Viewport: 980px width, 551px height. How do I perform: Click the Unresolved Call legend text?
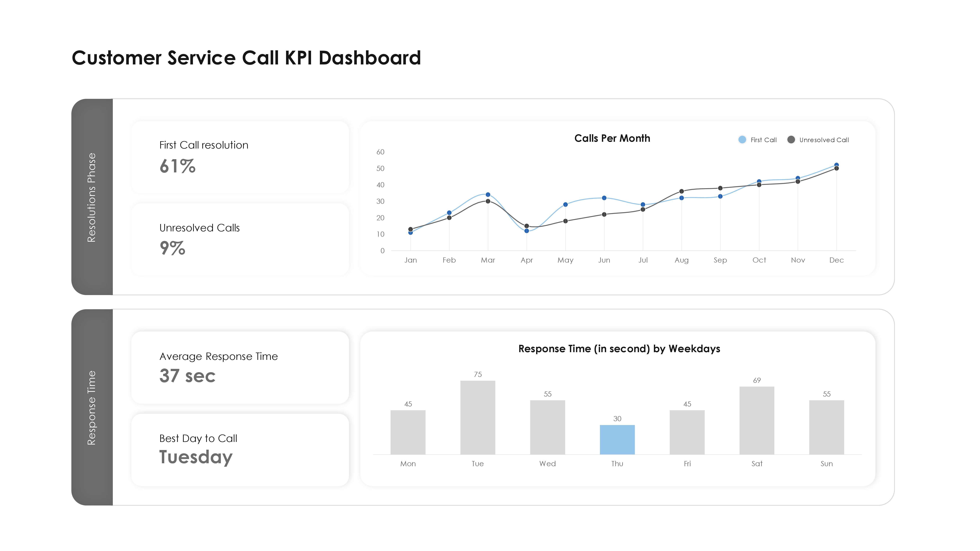tap(824, 140)
